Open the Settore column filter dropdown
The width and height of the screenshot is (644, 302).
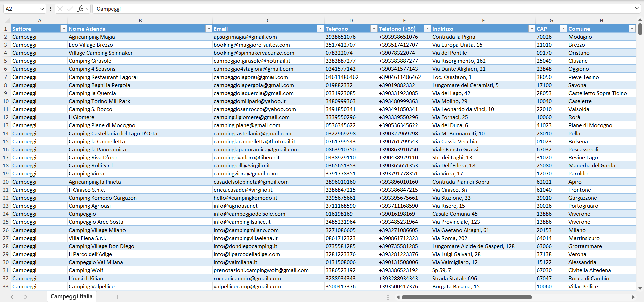(64, 29)
